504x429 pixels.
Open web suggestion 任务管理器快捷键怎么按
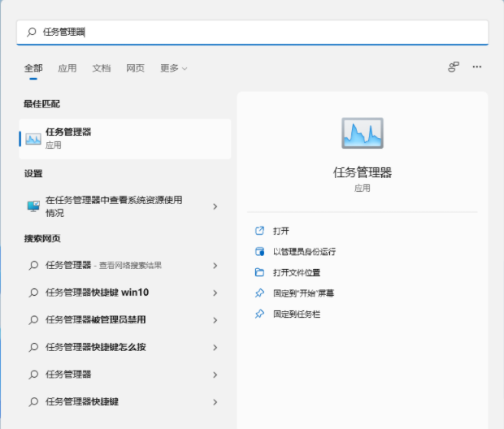(x=96, y=347)
